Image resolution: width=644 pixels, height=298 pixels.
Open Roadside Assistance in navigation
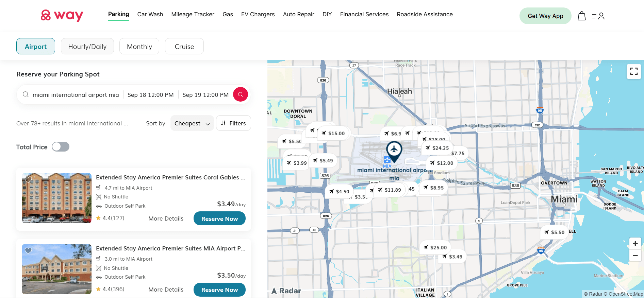[425, 14]
